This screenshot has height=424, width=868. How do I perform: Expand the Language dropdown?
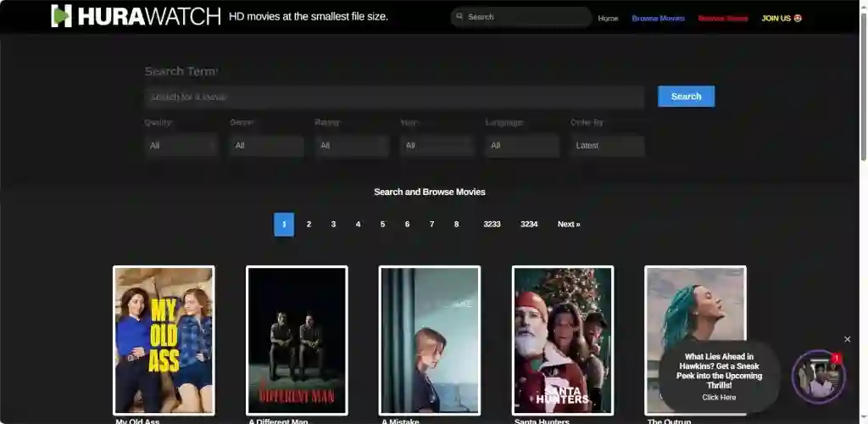[x=522, y=146]
